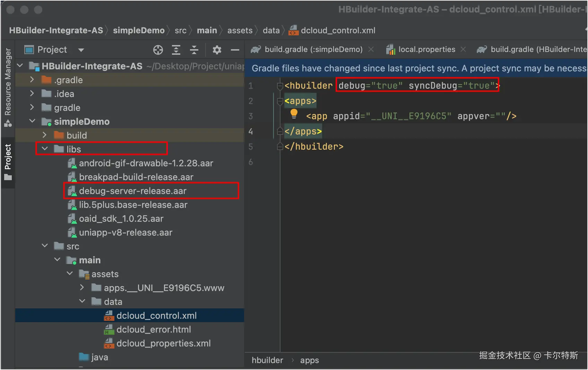Click the debug-server-release.aar archive icon
Screen dimensions: 588x370
click(72, 191)
